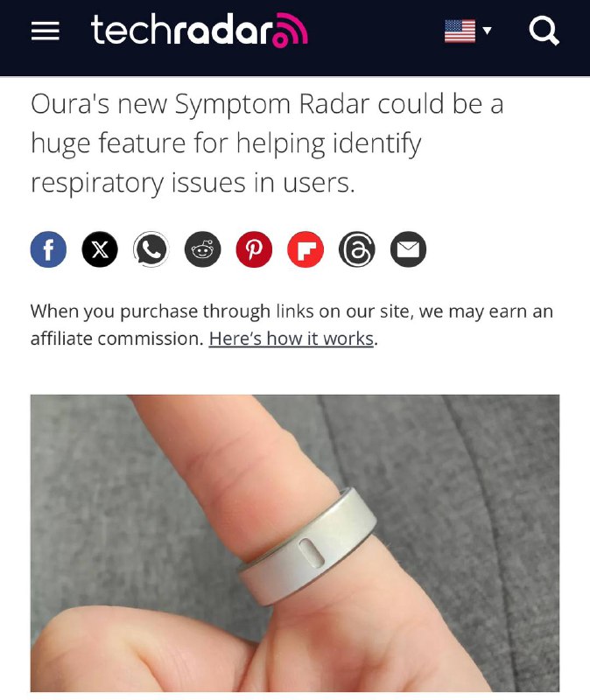Share article by email
Screen dimensions: 590x700
pyautogui.click(x=408, y=249)
